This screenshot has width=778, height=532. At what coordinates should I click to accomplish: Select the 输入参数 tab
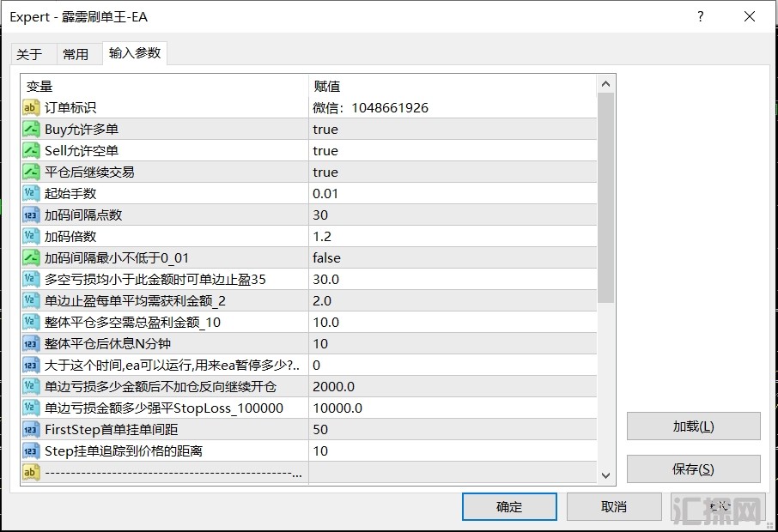[135, 53]
